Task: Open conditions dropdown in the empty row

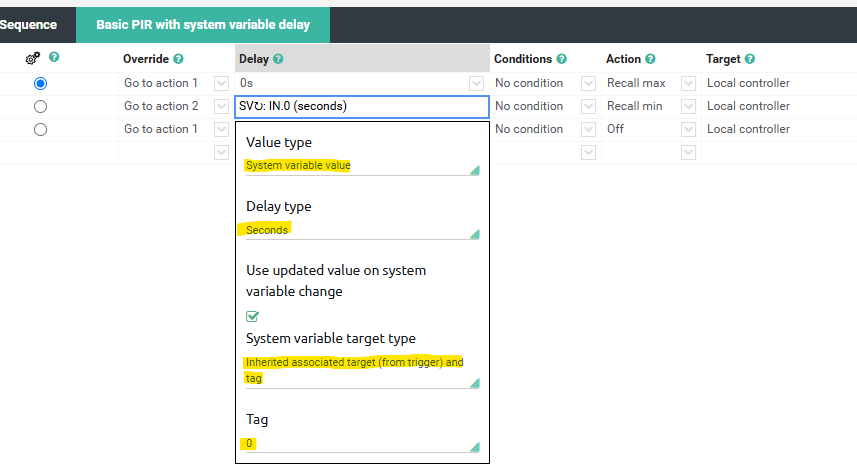Action: click(589, 153)
